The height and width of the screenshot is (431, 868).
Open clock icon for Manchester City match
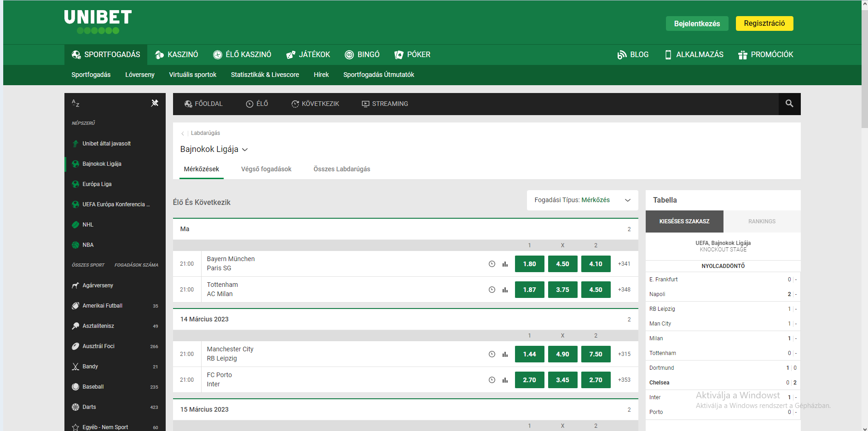[x=492, y=354]
